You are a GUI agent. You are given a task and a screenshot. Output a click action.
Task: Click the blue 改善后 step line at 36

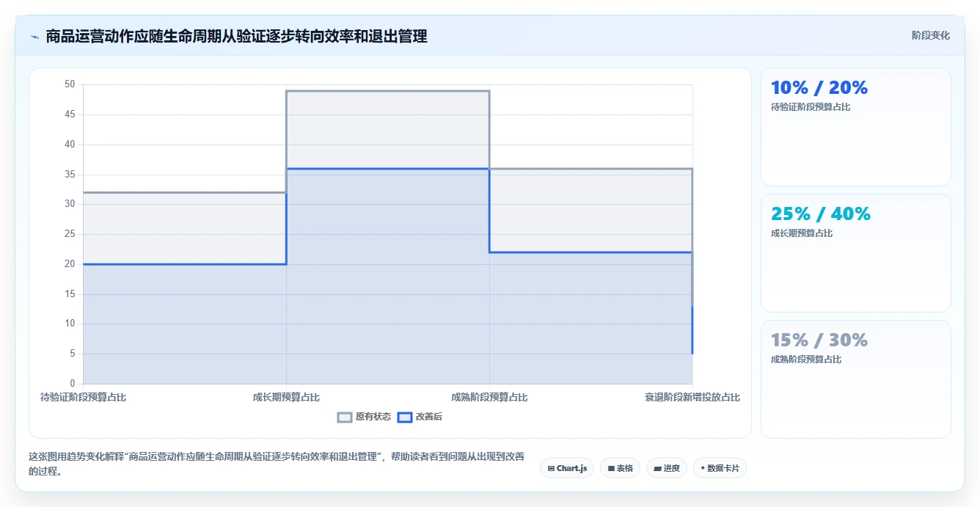click(387, 169)
